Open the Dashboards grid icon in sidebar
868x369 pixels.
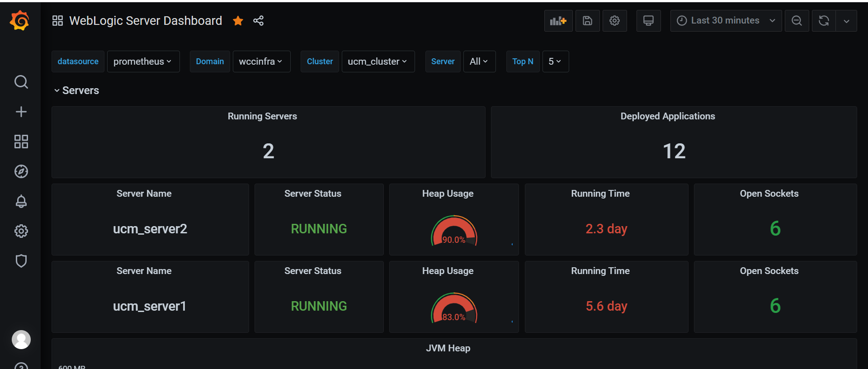[21, 142]
